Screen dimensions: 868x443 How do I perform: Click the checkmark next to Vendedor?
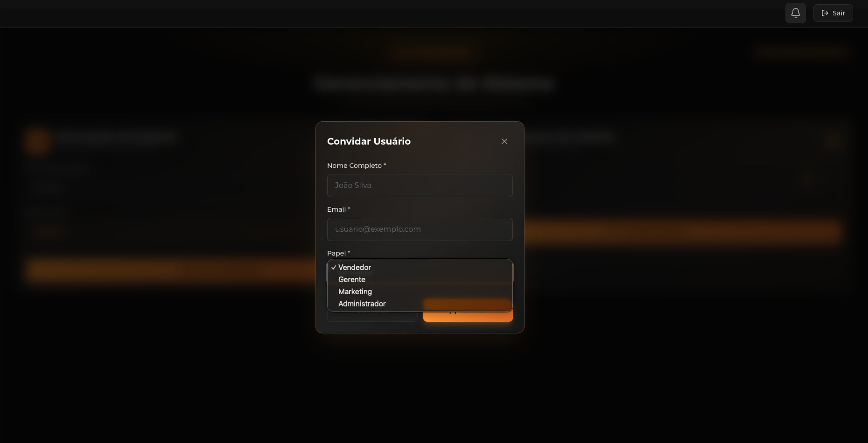pyautogui.click(x=334, y=268)
